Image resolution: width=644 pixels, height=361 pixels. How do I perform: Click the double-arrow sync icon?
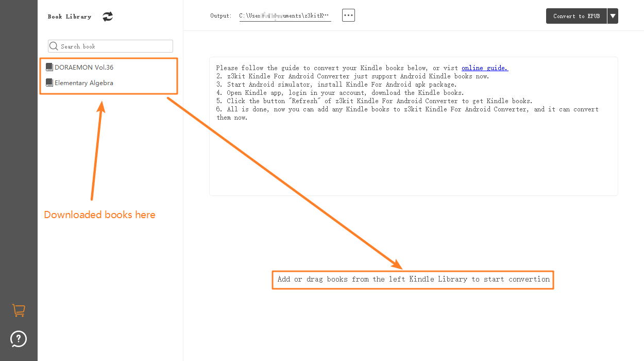107,16
